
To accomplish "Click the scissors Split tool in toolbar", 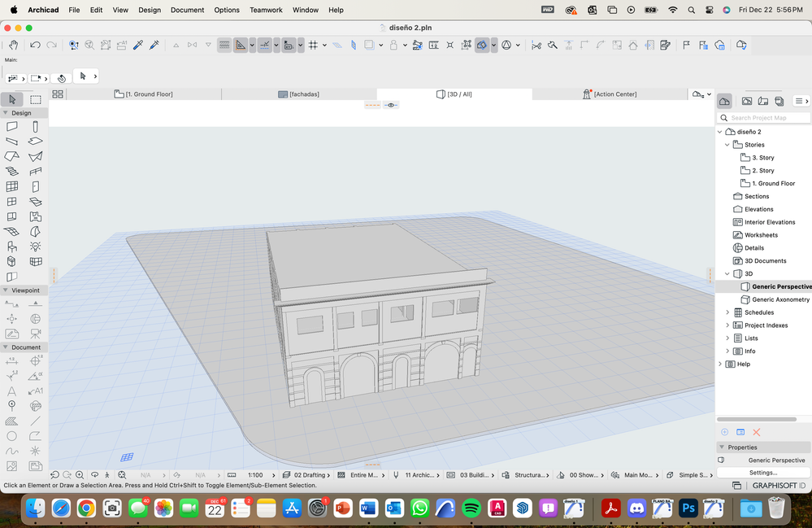I will 536,46.
